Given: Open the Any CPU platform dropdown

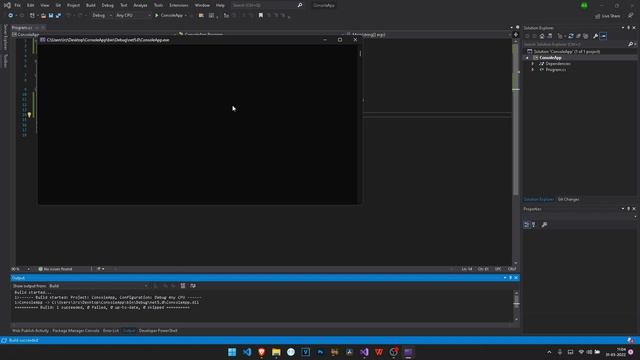Looking at the screenshot, I should [x=133, y=16].
